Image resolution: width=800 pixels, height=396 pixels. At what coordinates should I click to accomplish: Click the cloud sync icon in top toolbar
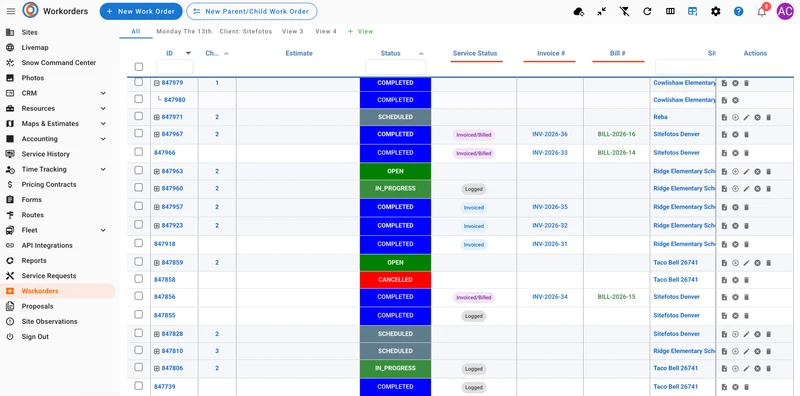[579, 11]
